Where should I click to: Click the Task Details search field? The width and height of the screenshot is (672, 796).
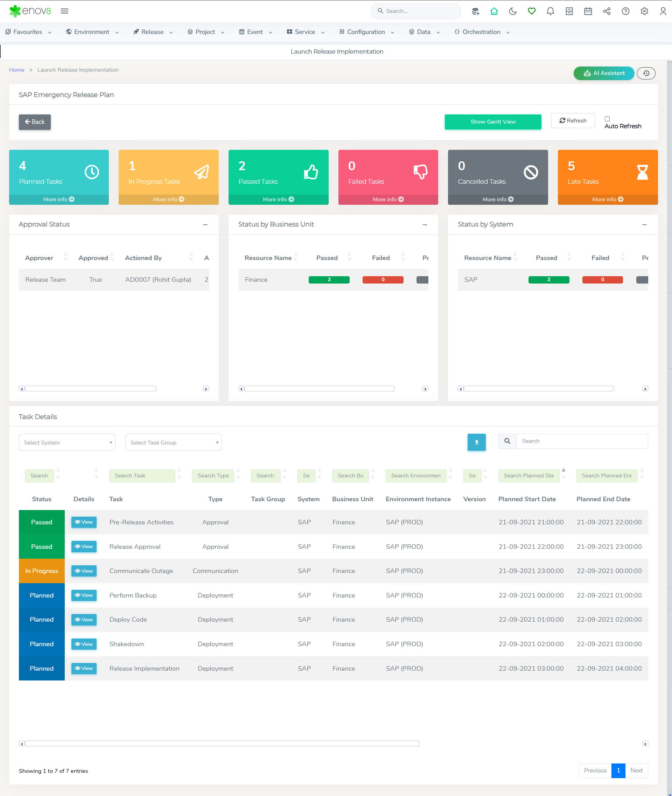pyautogui.click(x=581, y=441)
